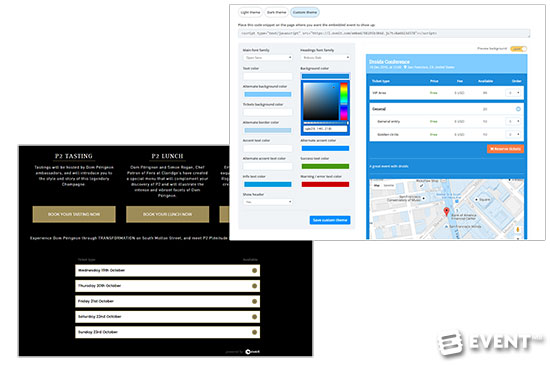Toggle the Preview background switch
Viewport: 550px width, 365px height.
[x=518, y=49]
